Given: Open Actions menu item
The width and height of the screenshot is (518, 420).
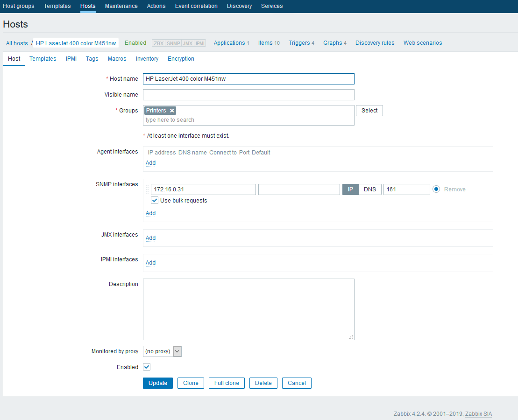Looking at the screenshot, I should coord(156,6).
